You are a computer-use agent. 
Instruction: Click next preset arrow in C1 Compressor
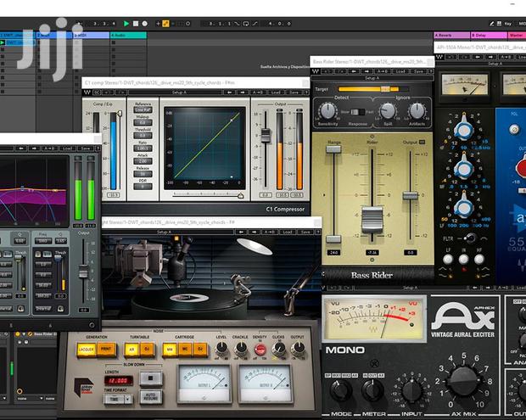pos(243,92)
